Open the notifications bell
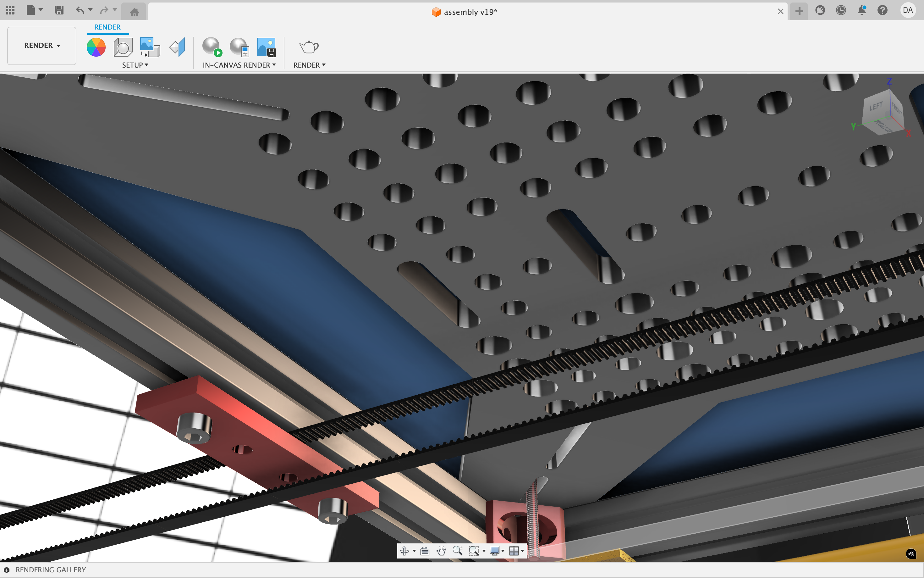 coord(861,10)
